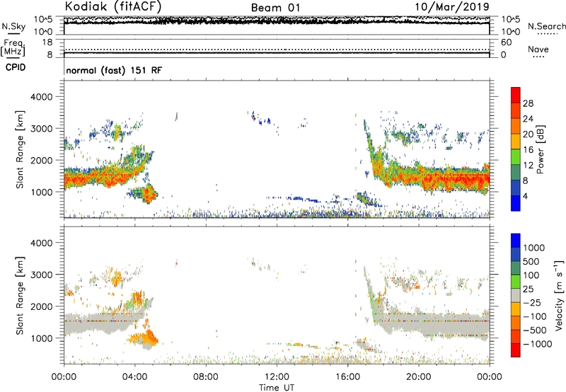Click the date '10/Mar/2019'
Screen dimensions: 566x392
point(452,6)
